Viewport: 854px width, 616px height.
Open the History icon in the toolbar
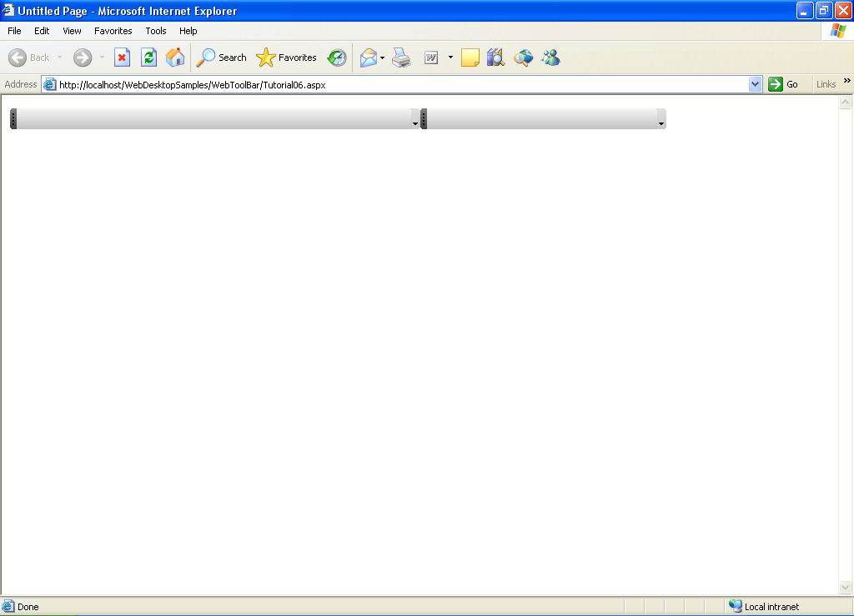(337, 58)
